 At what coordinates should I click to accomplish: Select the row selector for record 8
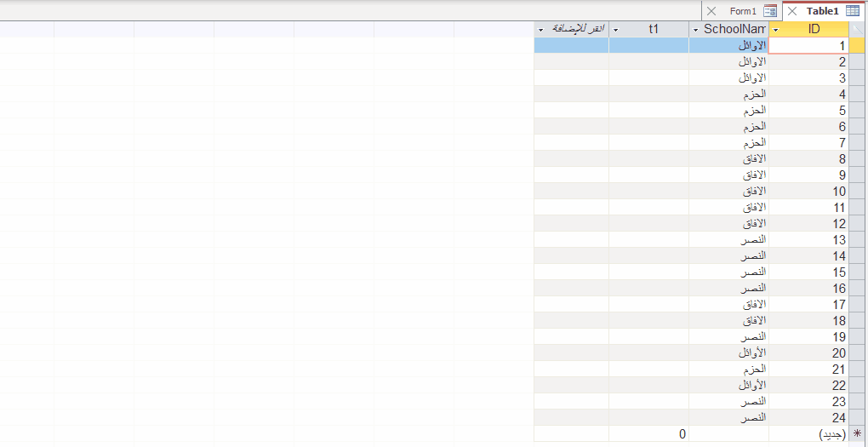pyautogui.click(x=858, y=158)
